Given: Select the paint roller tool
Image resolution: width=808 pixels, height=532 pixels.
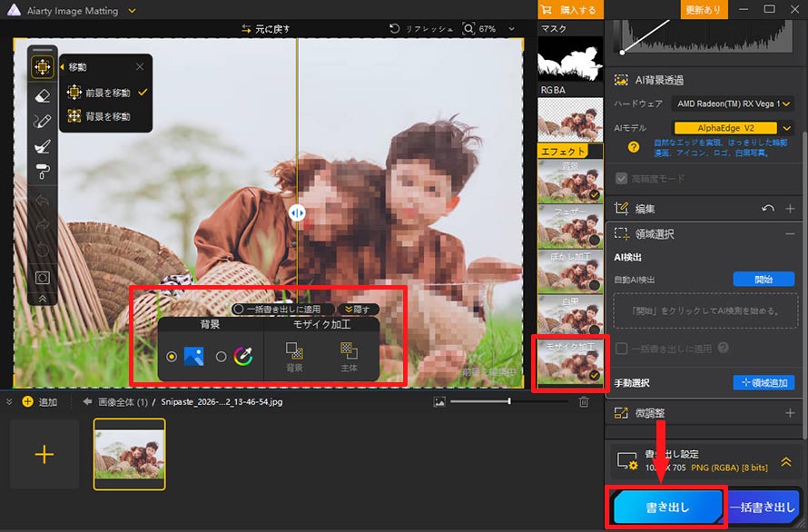Looking at the screenshot, I should coord(43,172).
